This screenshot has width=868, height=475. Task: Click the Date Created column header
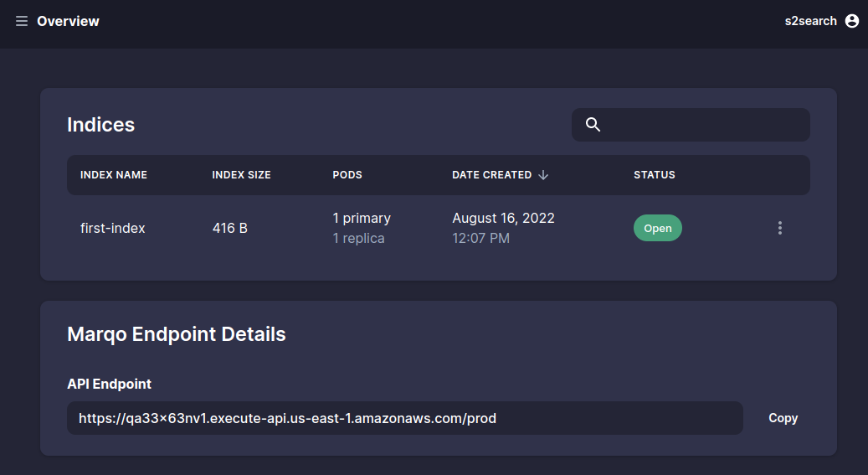click(x=491, y=175)
